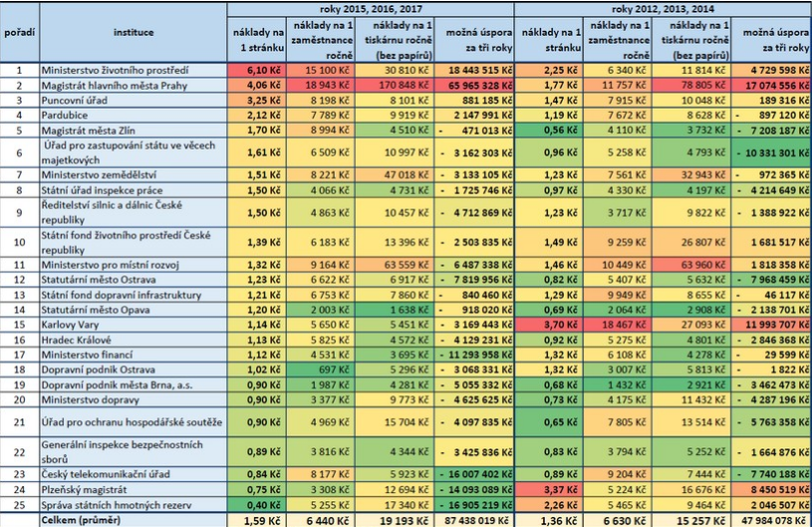The height and width of the screenshot is (527, 812).
Task: Select 'Ministerstvo pro místní rozvoj' cell
Action: [134, 265]
